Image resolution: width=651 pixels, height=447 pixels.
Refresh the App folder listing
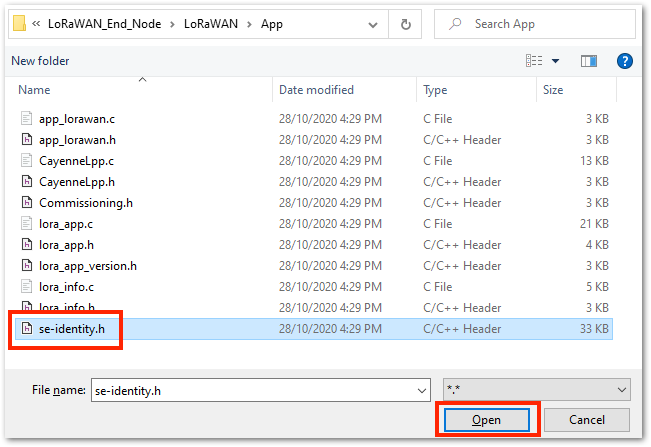pyautogui.click(x=405, y=24)
